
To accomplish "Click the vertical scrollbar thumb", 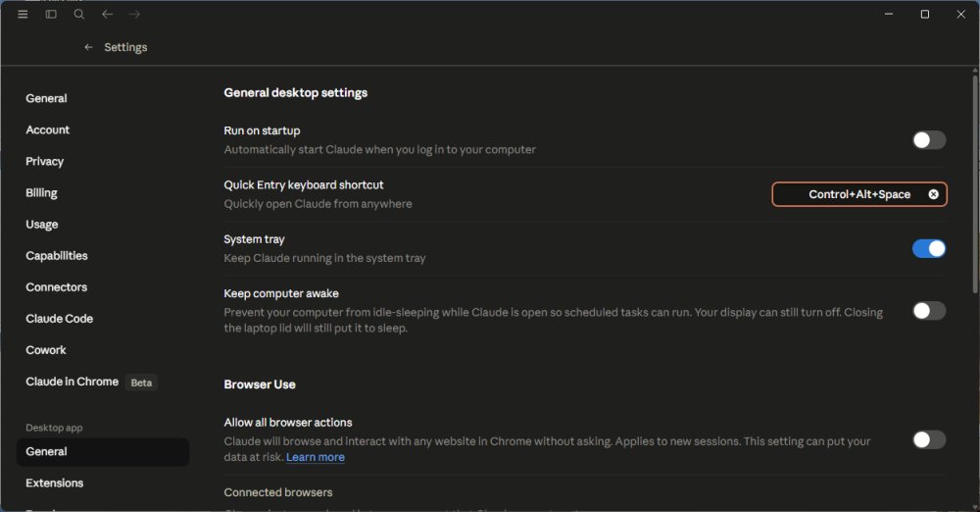I will (975, 182).
